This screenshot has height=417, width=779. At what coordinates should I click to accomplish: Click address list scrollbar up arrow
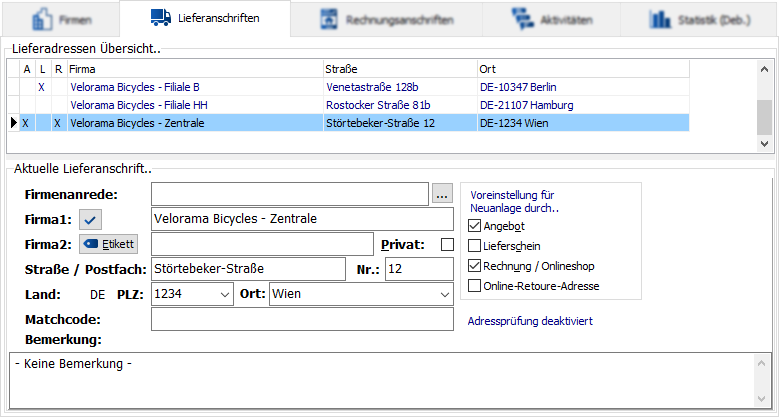[765, 69]
